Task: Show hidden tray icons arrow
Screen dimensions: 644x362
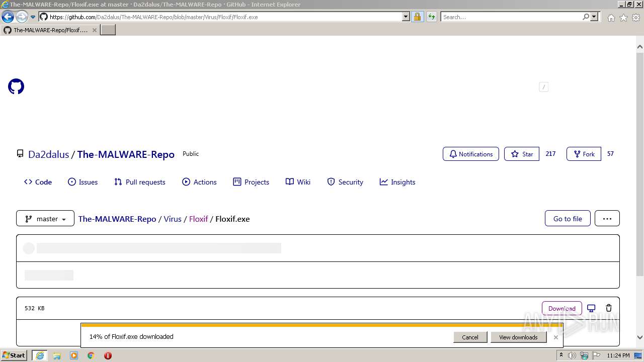Action: click(561, 355)
